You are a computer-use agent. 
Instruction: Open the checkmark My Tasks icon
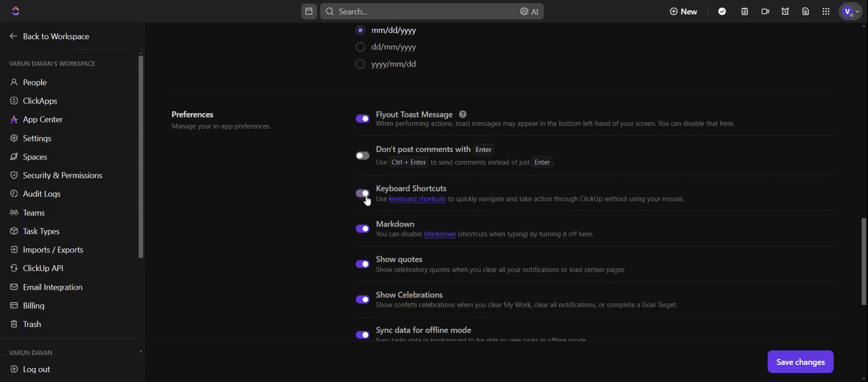point(722,11)
